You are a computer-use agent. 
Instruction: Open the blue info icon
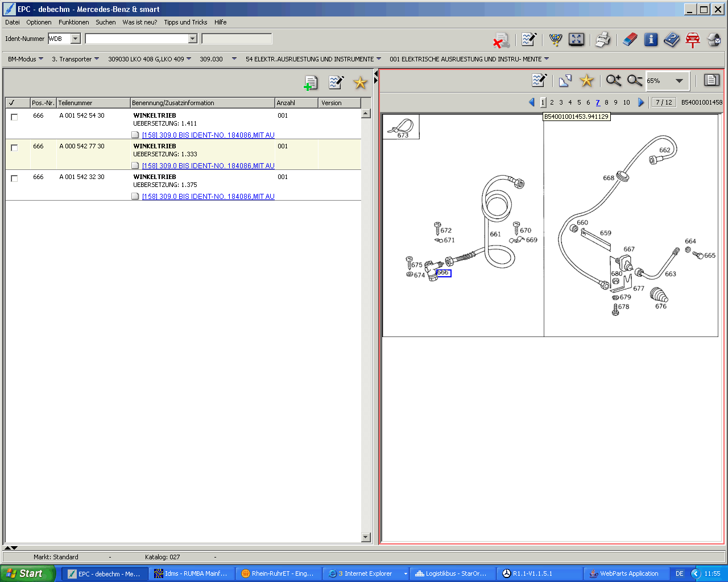[651, 39]
